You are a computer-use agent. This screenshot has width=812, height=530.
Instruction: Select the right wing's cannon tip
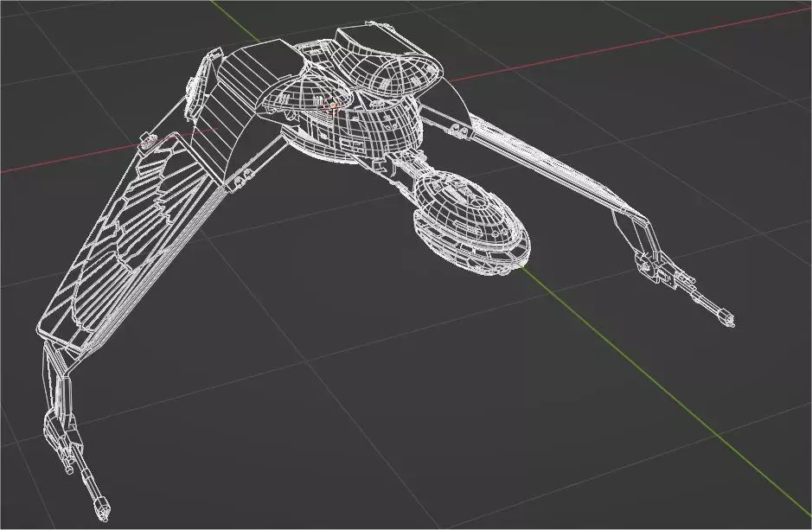727,318
